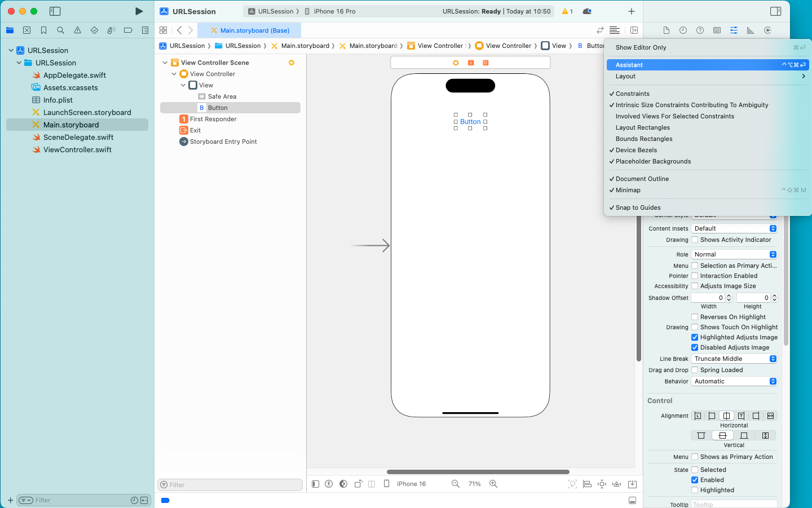
Task: Click the Add Editor on Right icon
Action: tap(634, 30)
